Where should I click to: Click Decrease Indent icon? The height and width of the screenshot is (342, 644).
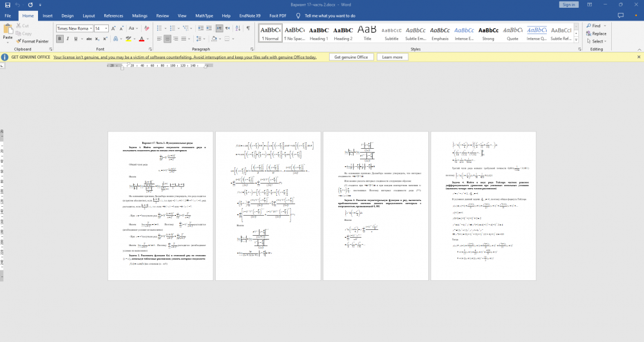pos(200,28)
